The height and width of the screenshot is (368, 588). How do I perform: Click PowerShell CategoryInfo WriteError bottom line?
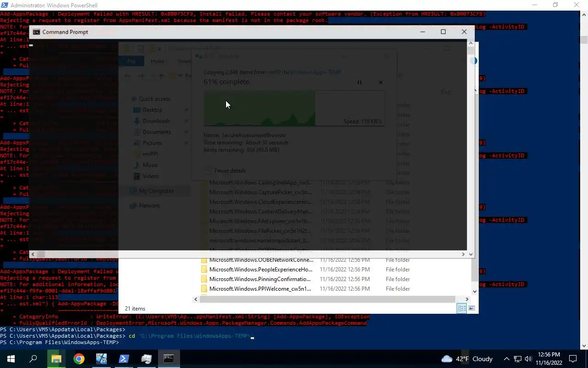tap(191, 317)
